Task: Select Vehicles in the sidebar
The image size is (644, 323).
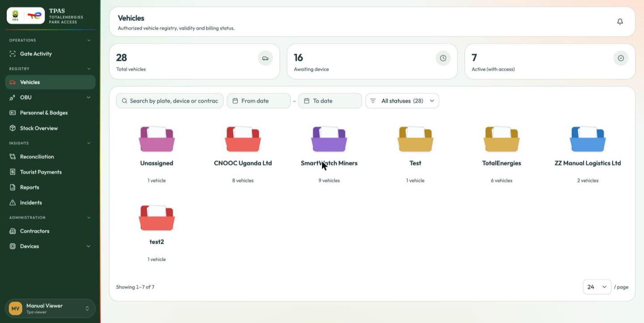Action: click(50, 83)
